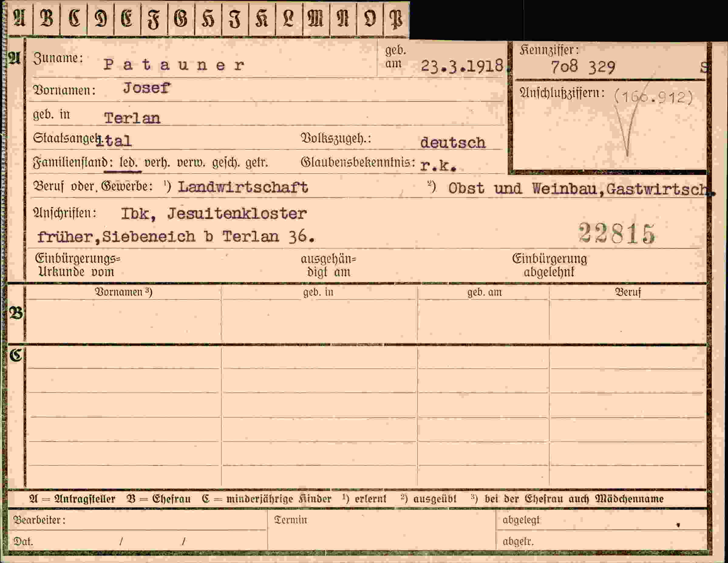Click the underlined "led." marital status
This screenshot has height=563, width=728.
point(129,163)
